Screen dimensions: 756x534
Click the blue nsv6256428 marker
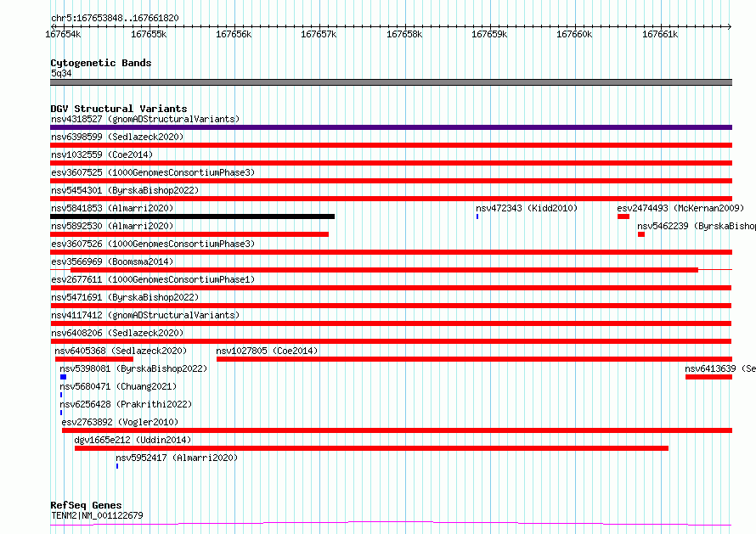[x=61, y=413]
